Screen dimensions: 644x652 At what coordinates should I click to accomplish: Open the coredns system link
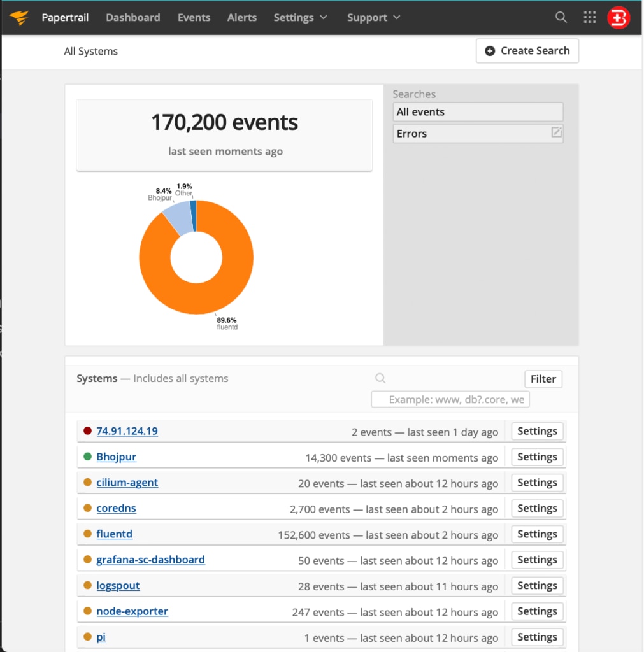116,509
